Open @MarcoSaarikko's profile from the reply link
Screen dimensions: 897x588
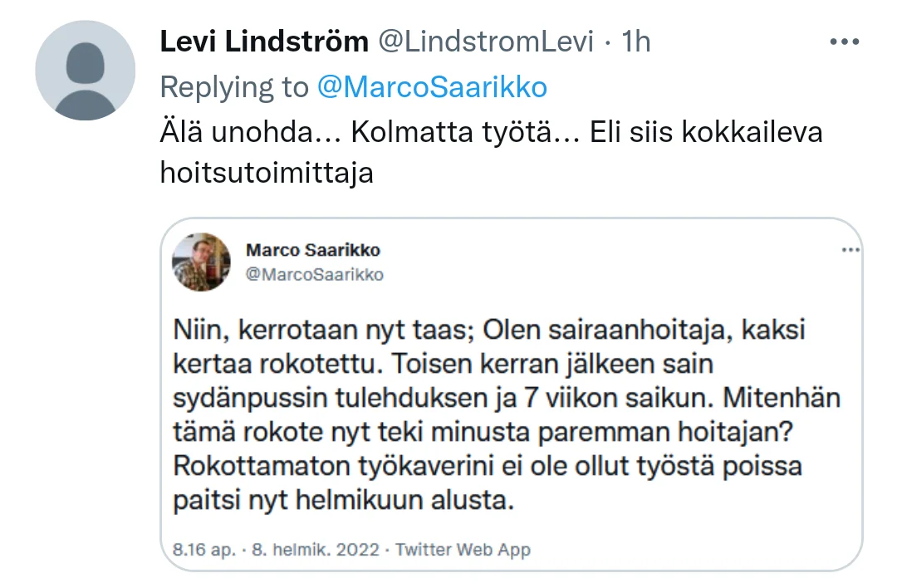(432, 86)
